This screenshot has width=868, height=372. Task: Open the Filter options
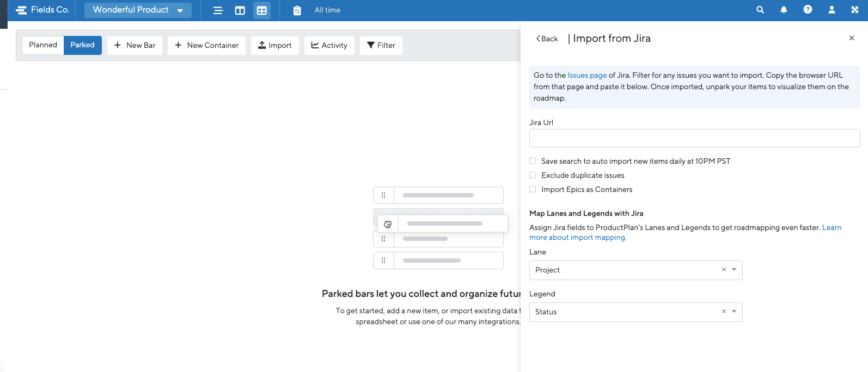coord(381,46)
